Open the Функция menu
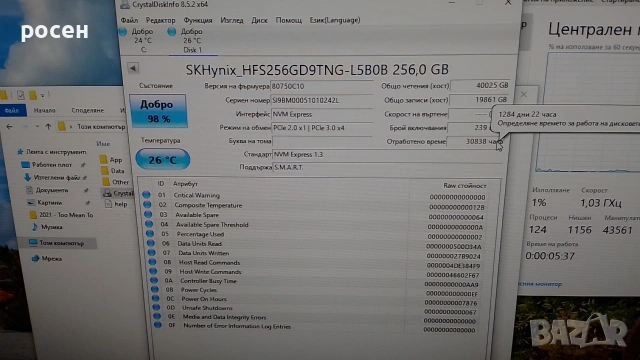The image size is (640, 360). point(198,20)
